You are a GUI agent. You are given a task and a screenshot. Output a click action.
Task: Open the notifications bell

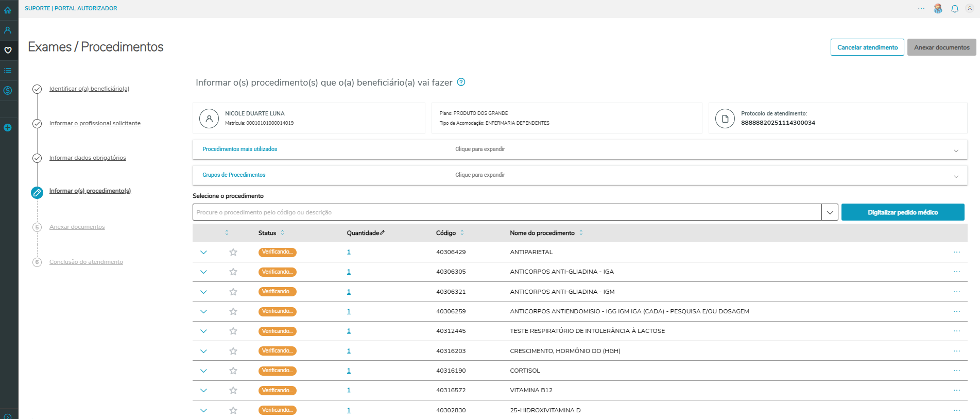pyautogui.click(x=954, y=9)
